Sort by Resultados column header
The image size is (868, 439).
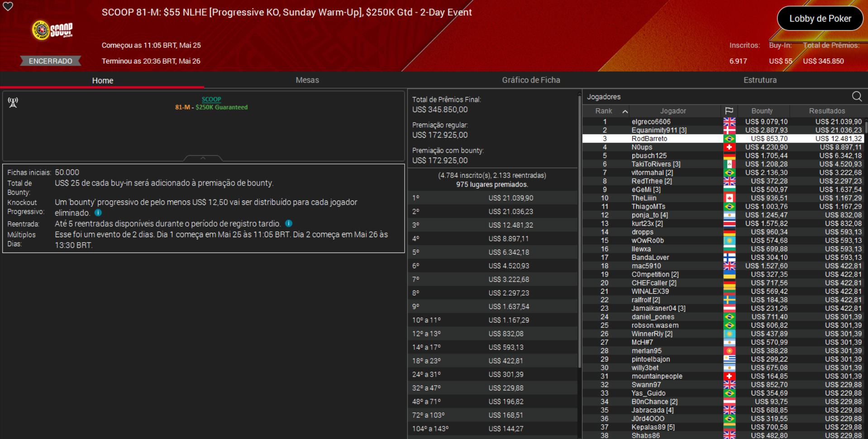(827, 111)
